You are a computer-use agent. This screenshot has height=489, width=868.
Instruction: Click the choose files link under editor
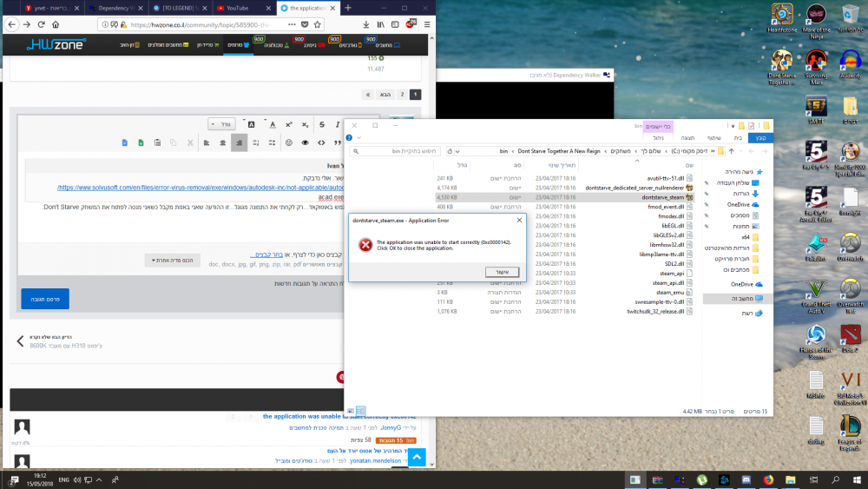click(x=266, y=254)
